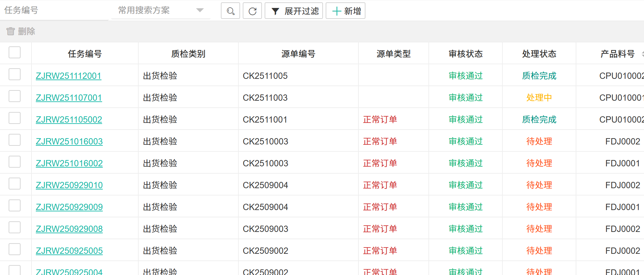Open task link ZJRW250925005
This screenshot has height=275, width=644.
click(x=69, y=251)
